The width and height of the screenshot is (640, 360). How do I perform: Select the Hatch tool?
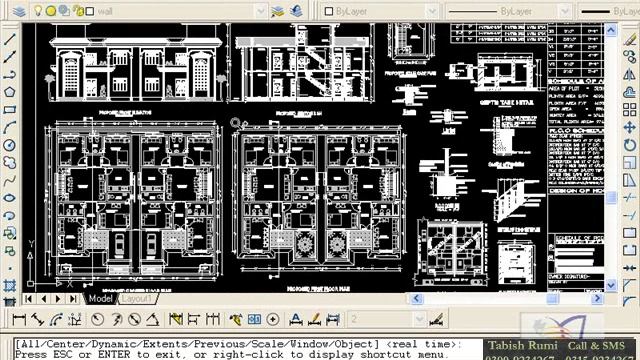(x=9, y=285)
